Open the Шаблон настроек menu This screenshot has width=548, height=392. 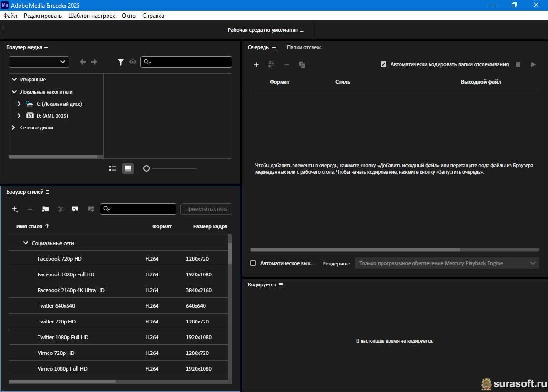point(91,16)
